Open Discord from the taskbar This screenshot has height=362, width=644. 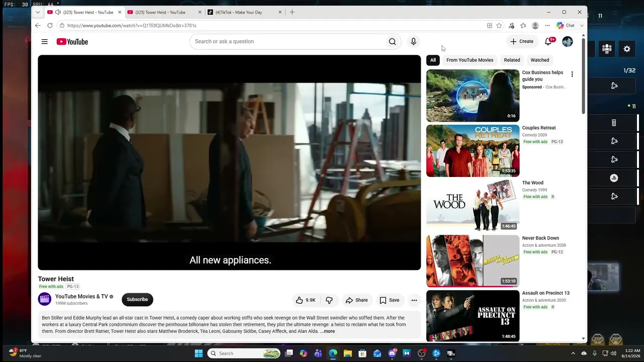(x=392, y=353)
